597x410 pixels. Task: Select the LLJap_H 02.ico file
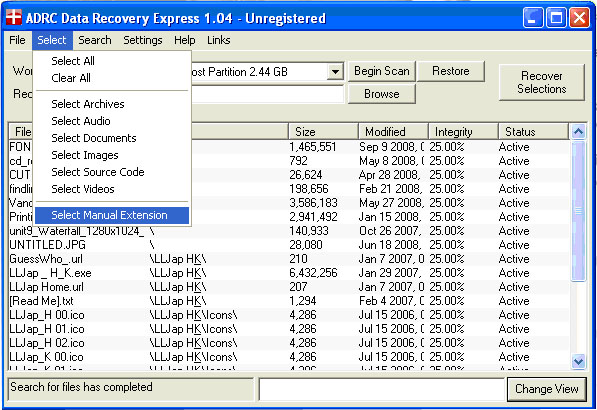point(289,343)
